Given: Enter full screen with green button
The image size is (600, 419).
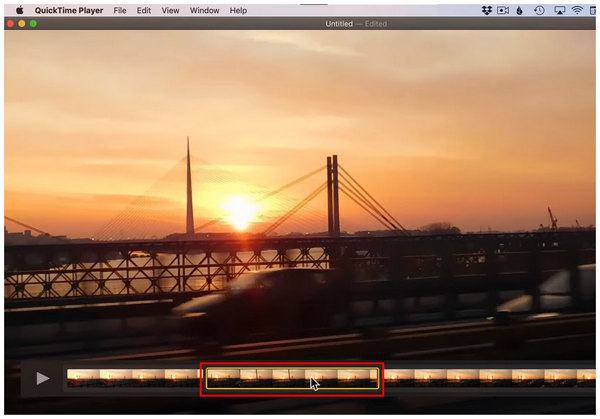Looking at the screenshot, I should [33, 24].
